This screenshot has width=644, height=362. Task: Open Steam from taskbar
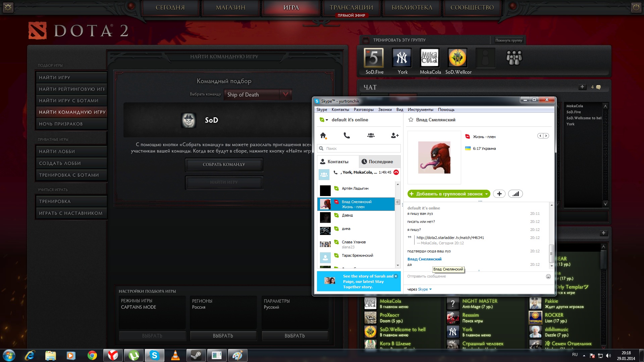[x=196, y=355]
